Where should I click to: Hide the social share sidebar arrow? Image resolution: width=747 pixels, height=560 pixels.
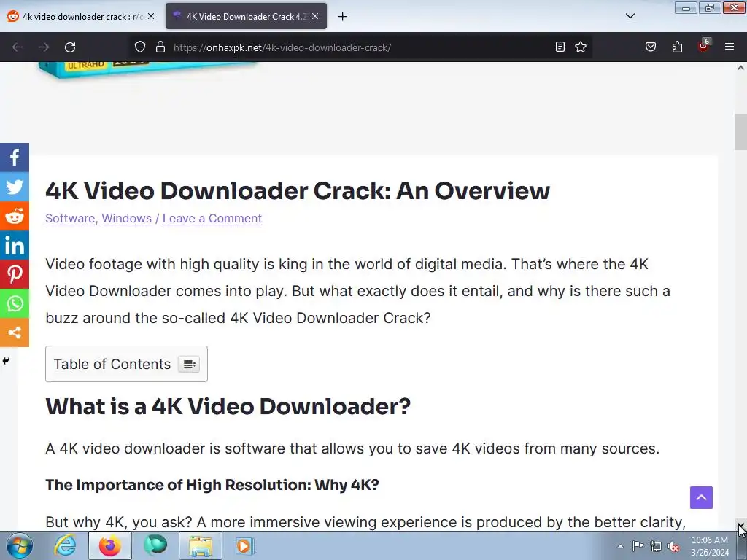(6, 361)
